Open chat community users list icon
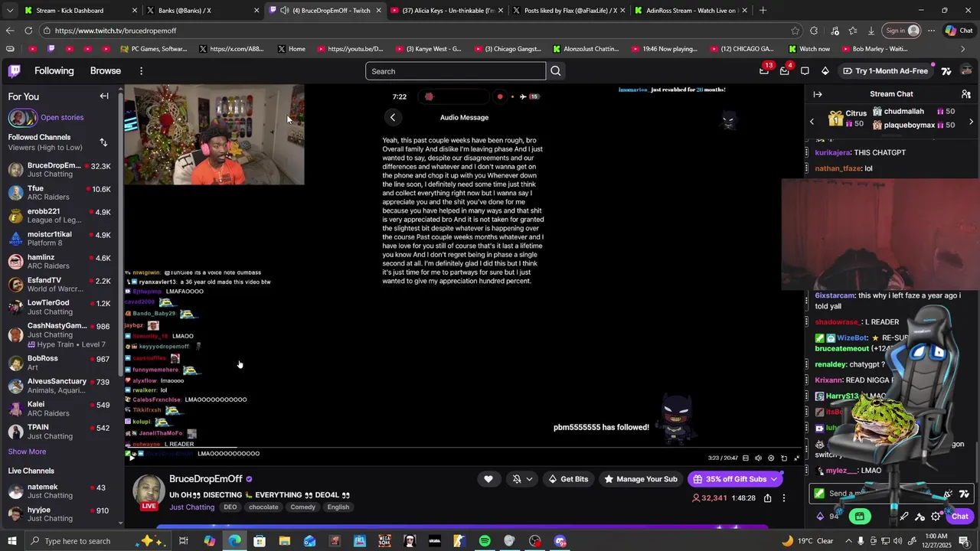980x551 pixels. [966, 94]
